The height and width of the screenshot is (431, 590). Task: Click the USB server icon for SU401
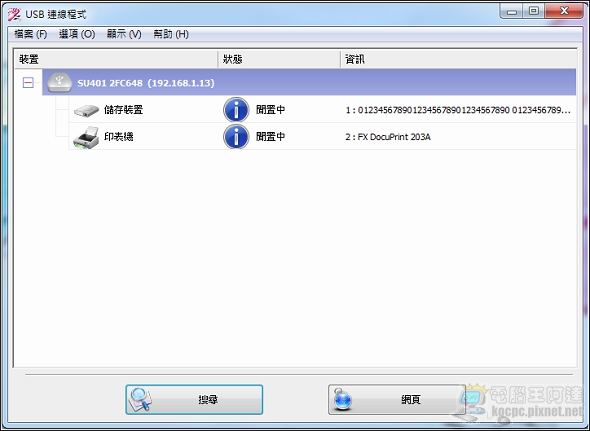(59, 82)
